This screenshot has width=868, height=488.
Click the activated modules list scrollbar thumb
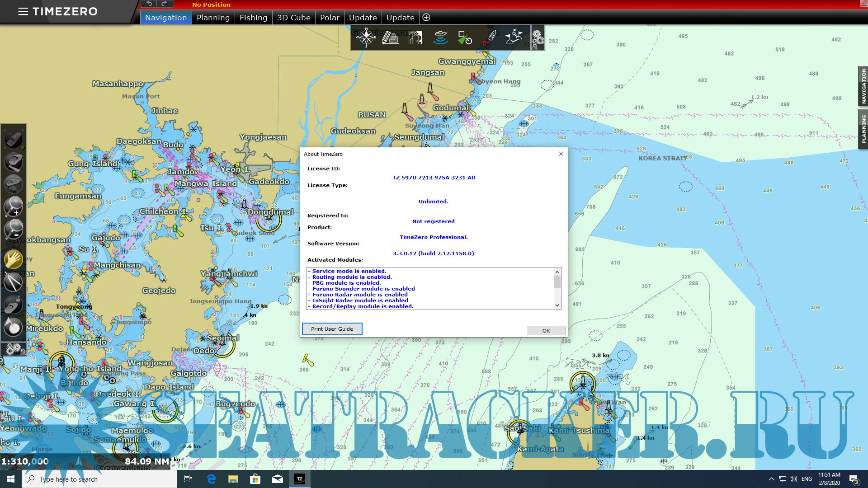(557, 282)
